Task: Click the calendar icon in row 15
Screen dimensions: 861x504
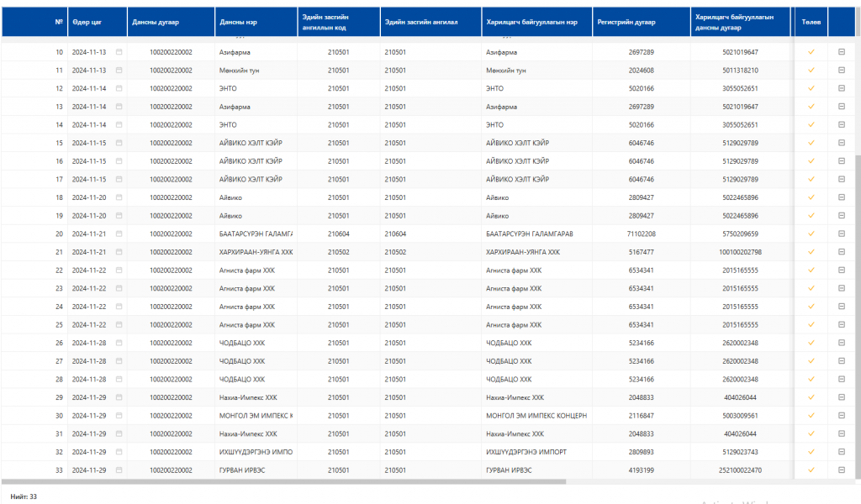Action: tap(119, 143)
